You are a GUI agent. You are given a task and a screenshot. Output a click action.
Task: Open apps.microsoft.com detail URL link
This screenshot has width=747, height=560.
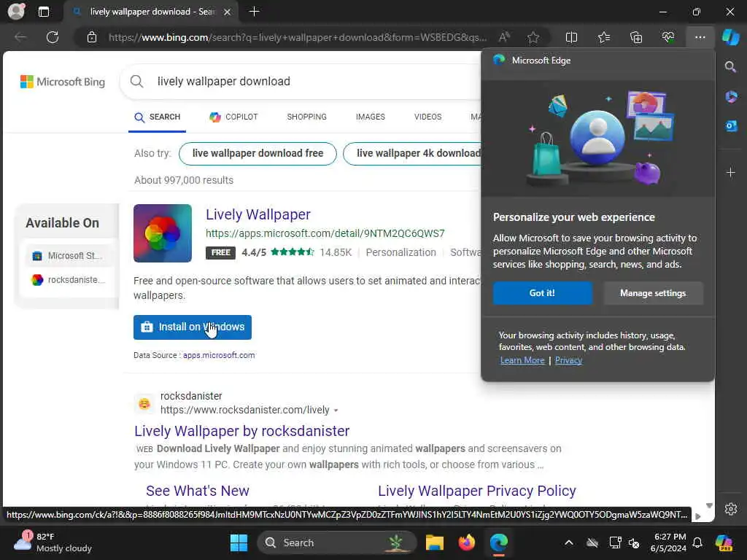(x=325, y=233)
